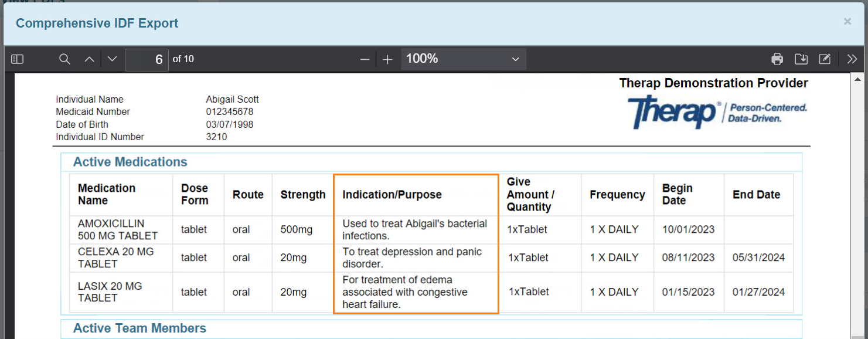
Task: Click the Therap logo
Action: 717,112
